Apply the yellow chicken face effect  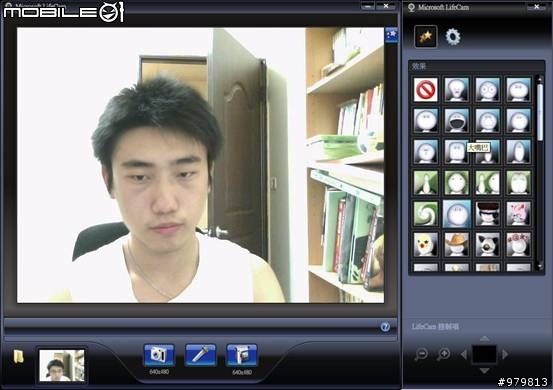(x=426, y=244)
